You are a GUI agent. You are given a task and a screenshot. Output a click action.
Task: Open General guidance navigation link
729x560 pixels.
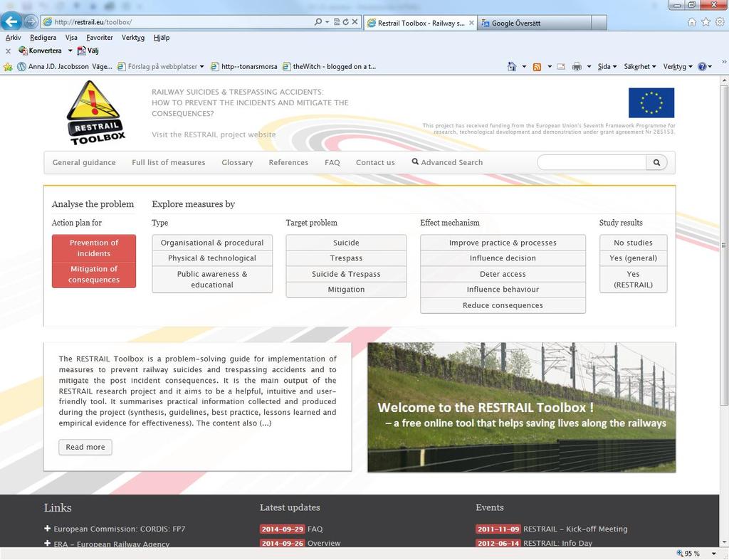pos(84,163)
